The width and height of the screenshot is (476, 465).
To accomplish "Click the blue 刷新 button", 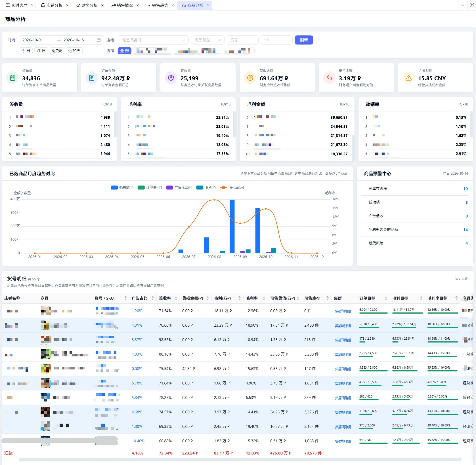I will pyautogui.click(x=304, y=40).
